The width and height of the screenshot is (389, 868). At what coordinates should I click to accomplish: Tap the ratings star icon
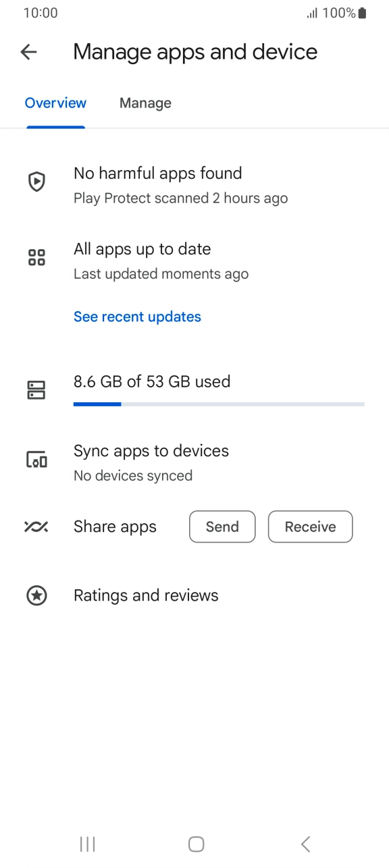coord(36,595)
